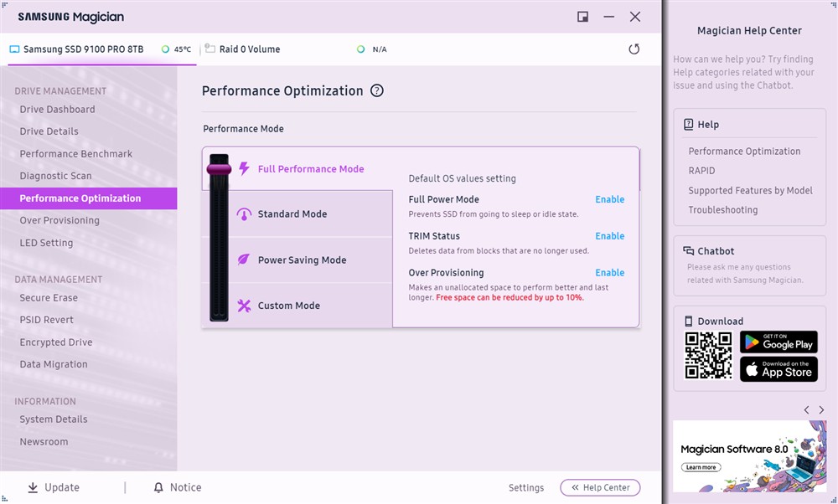Choose the Power Saving Mode leaf icon
Image resolution: width=838 pixels, height=504 pixels.
click(244, 260)
